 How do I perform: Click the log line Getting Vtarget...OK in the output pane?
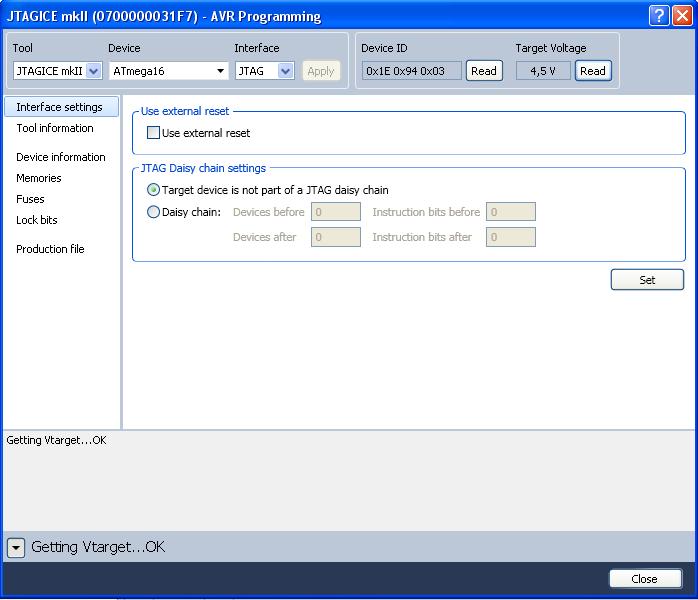click(57, 440)
